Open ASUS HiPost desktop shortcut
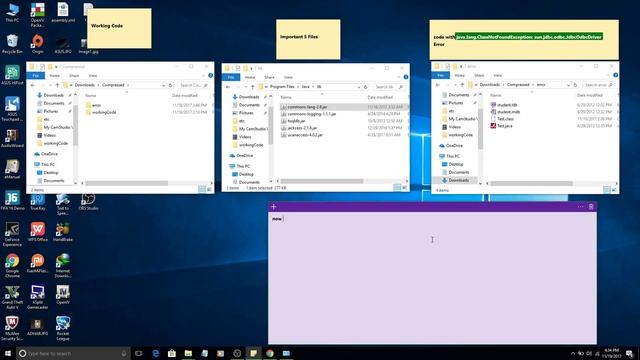Viewport: 640px width, 360px height. pos(12,75)
